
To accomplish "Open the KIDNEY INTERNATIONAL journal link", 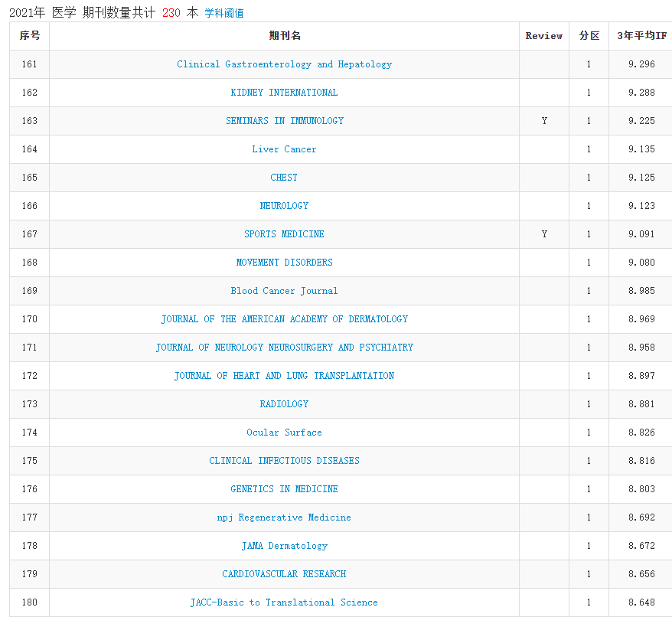I will tap(284, 93).
